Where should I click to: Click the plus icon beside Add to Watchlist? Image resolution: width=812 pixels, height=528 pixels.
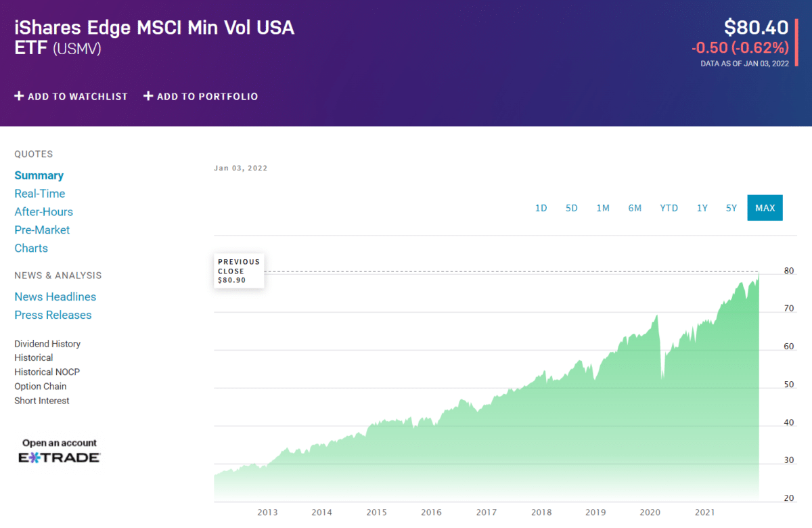click(x=19, y=96)
